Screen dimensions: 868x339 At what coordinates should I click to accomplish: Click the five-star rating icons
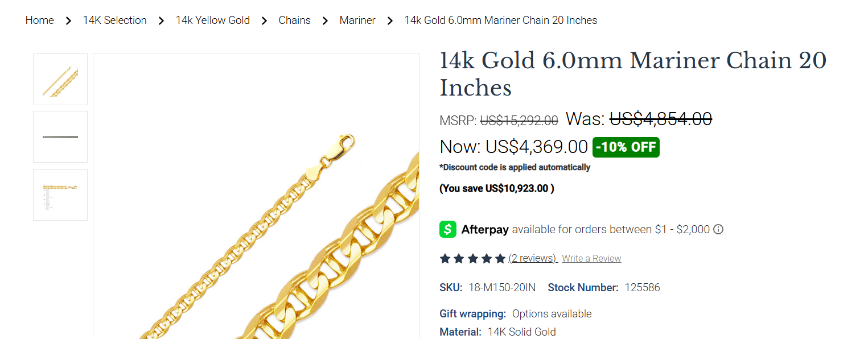(x=472, y=259)
